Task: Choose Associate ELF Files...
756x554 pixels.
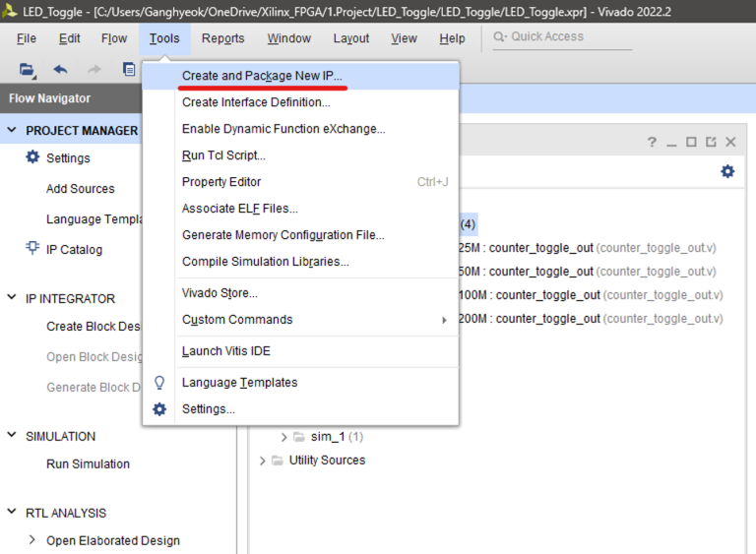Action: click(x=301, y=209)
